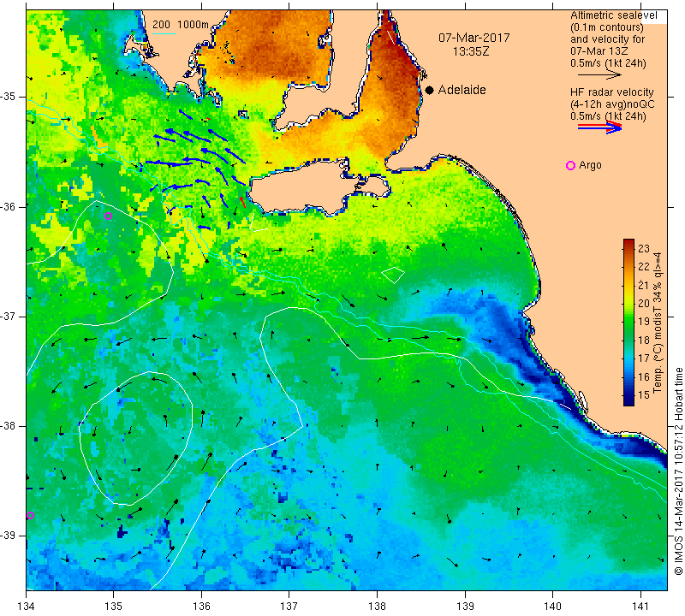This screenshot has width=685, height=616.
Task: Click the 135 longitude axis label
Action: [x=114, y=607]
